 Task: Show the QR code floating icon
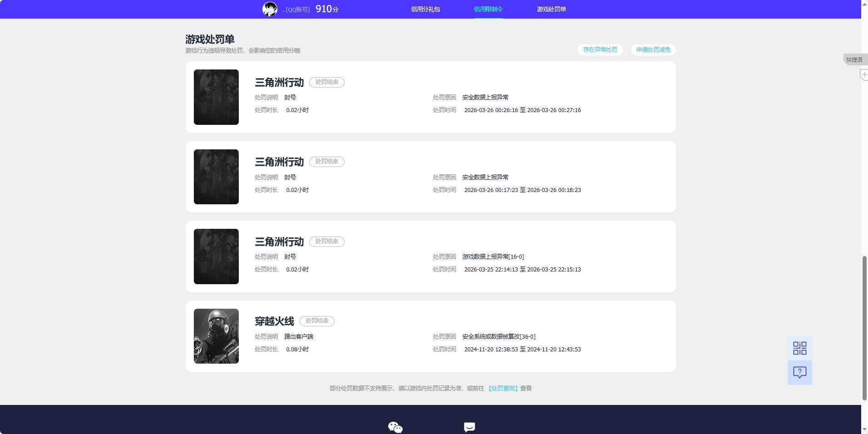pyautogui.click(x=799, y=348)
